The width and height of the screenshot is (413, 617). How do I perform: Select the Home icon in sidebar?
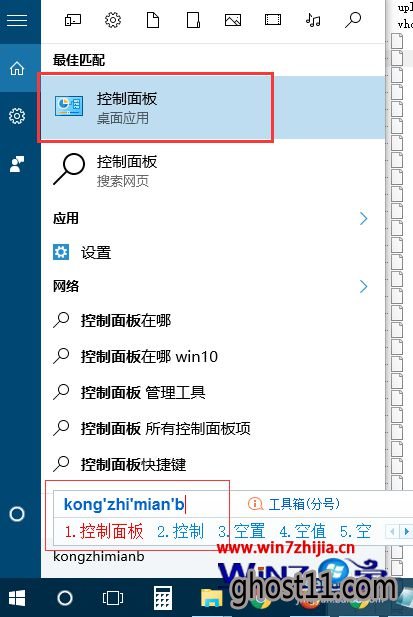(17, 68)
